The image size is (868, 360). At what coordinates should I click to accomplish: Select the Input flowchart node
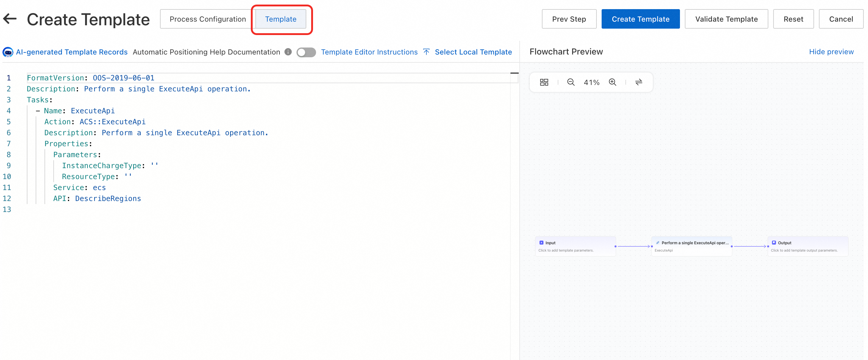pyautogui.click(x=575, y=246)
